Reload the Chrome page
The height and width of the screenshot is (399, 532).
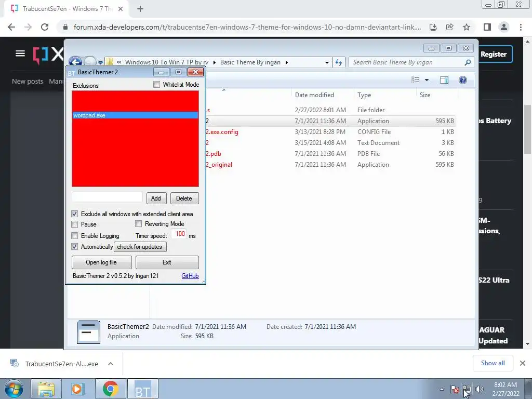(45, 27)
